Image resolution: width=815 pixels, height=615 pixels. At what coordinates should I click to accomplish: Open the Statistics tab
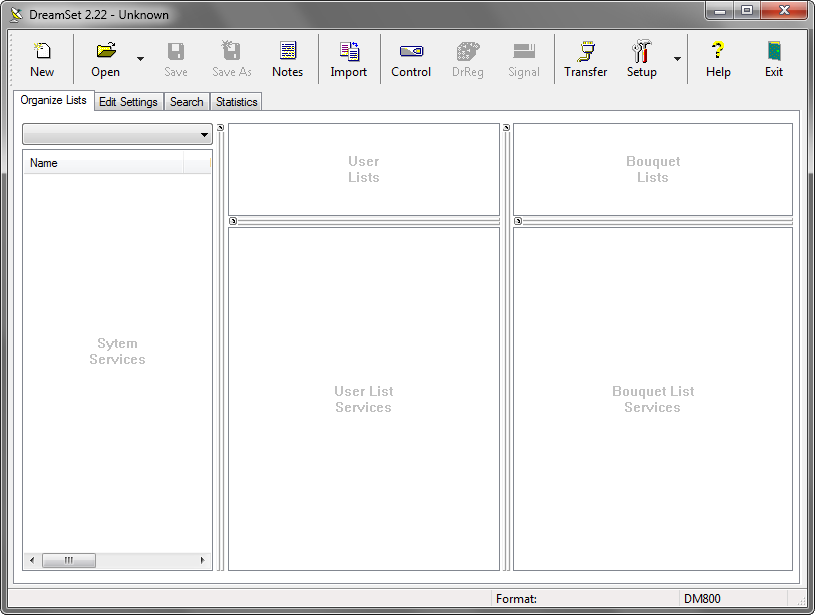point(236,102)
